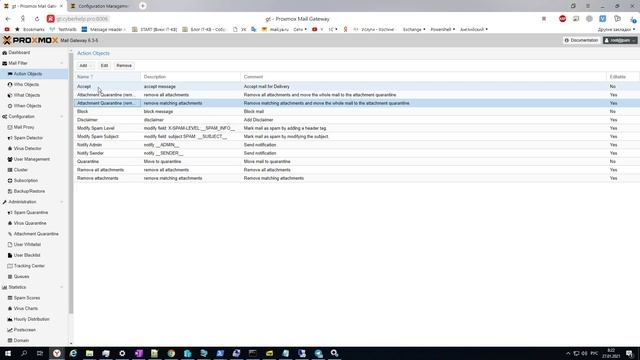
Task: Switch to Configuration Management browser tab
Action: (x=101, y=6)
